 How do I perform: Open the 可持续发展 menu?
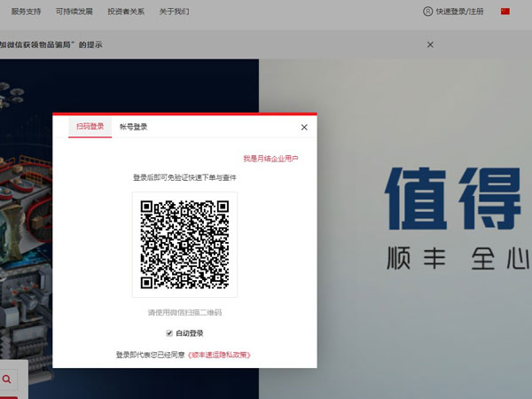[x=74, y=12]
